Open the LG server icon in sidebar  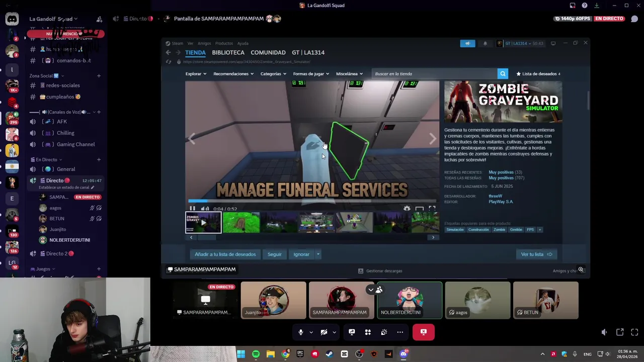click(x=12, y=263)
